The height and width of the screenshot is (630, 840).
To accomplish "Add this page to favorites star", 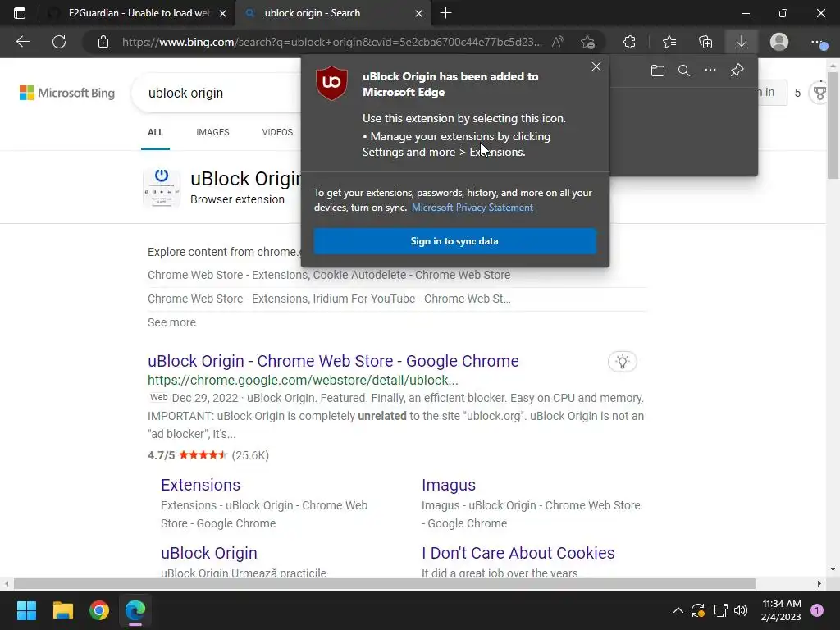I will click(587, 42).
